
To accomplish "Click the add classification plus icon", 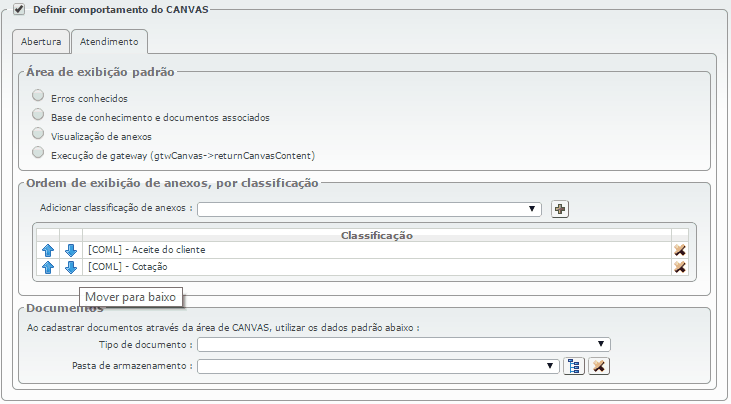I will pyautogui.click(x=560, y=209).
